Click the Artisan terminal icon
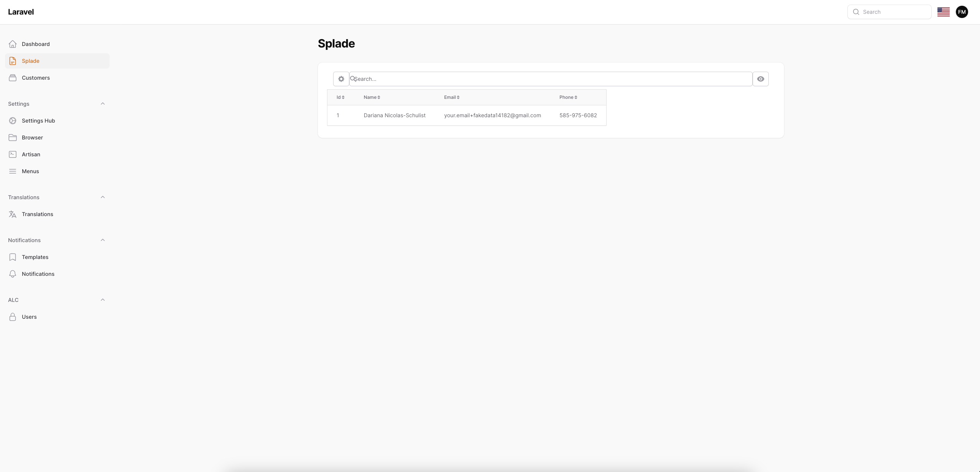Image resolution: width=980 pixels, height=472 pixels. tap(13, 154)
